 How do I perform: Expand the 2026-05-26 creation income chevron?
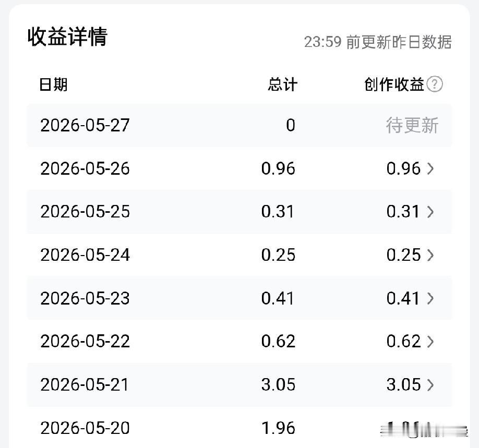pos(430,168)
